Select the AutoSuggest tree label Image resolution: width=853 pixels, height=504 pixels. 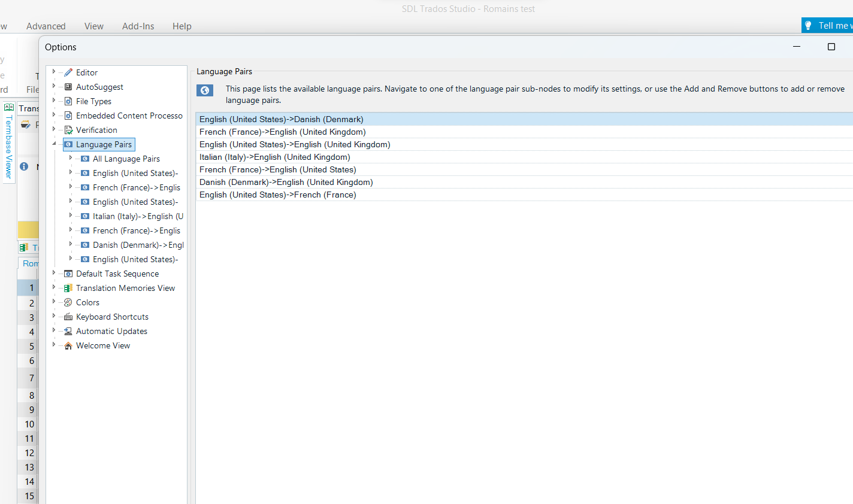click(x=99, y=87)
